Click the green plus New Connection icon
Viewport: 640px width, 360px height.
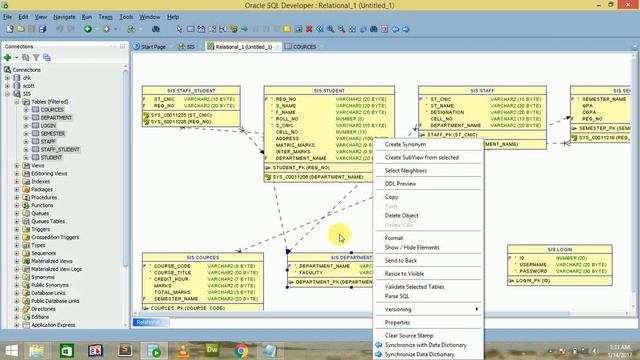[7, 58]
